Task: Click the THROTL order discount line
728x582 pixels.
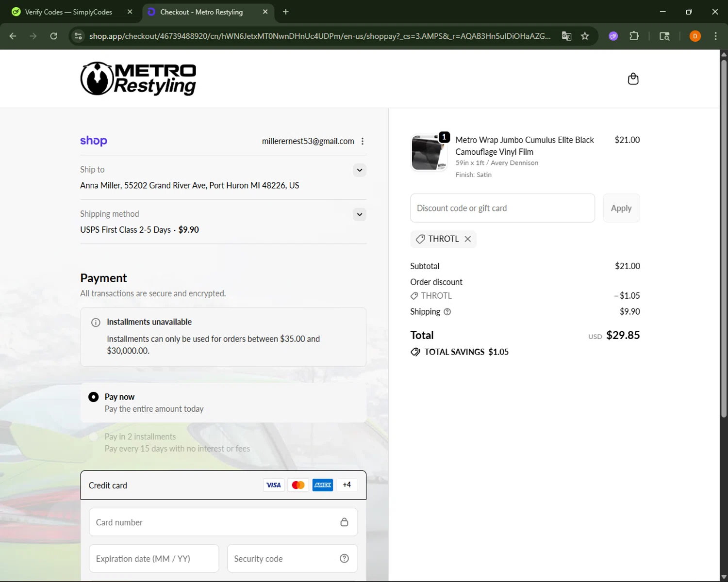Action: (525, 296)
